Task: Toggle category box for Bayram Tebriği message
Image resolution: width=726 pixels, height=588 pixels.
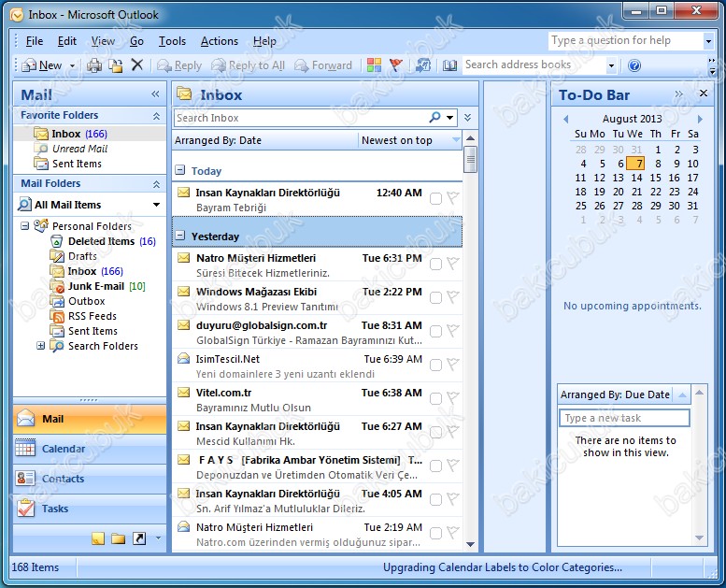Action: click(x=435, y=198)
